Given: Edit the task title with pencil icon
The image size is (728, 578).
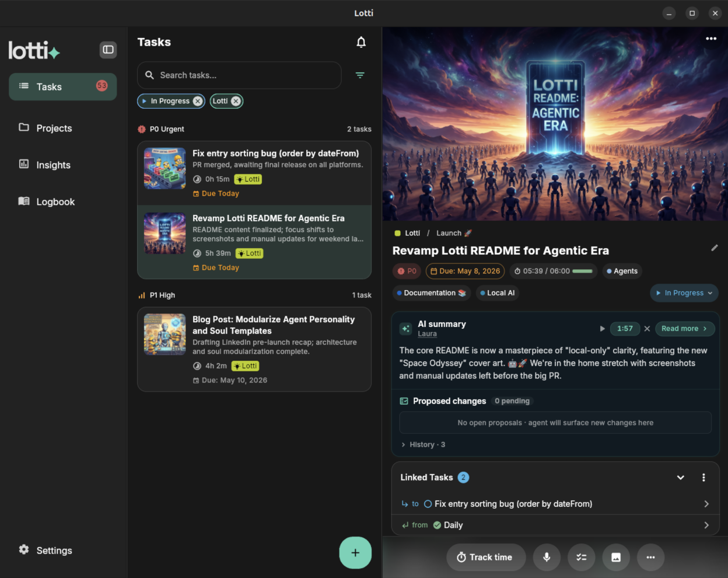Looking at the screenshot, I should pyautogui.click(x=715, y=248).
